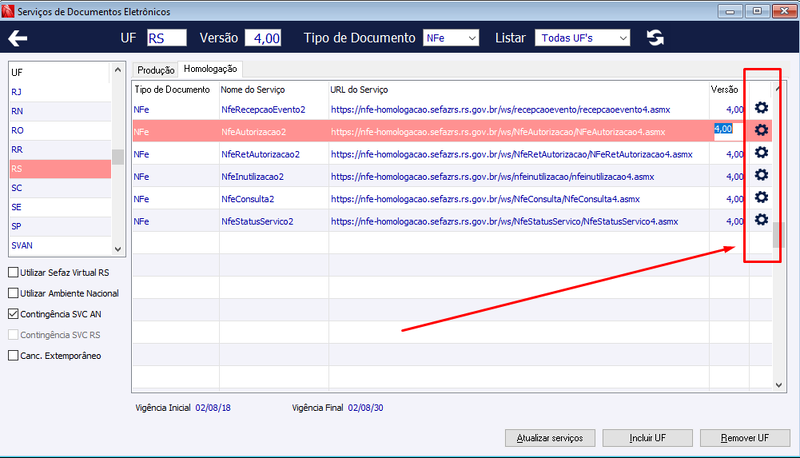800x458 pixels.
Task: Enable Utilizar Ambiente Nacional checkbox
Action: tap(13, 293)
